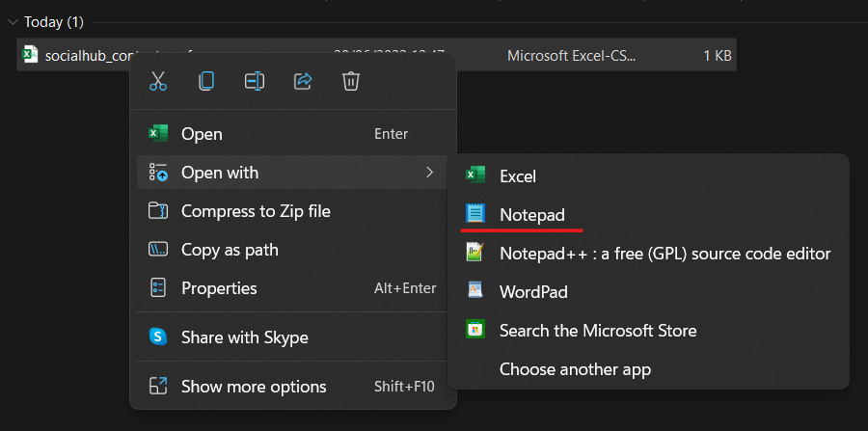Expand the Open with submenu arrow

[429, 173]
